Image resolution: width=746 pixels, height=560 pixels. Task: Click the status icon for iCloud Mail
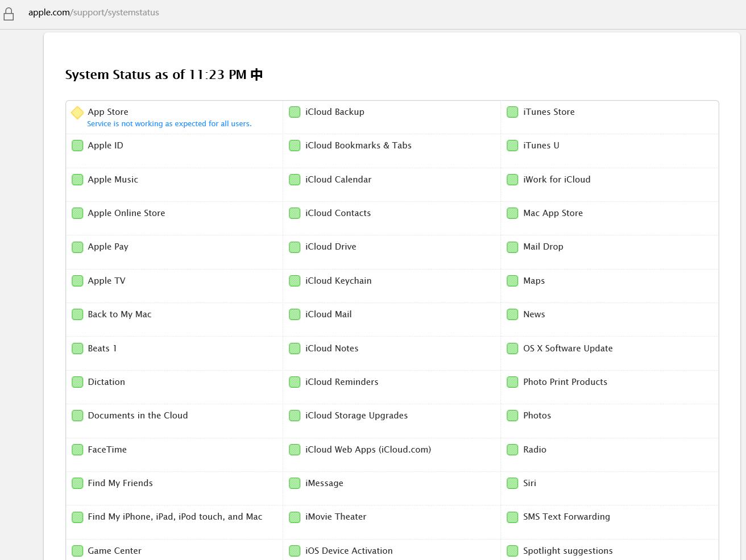point(295,314)
